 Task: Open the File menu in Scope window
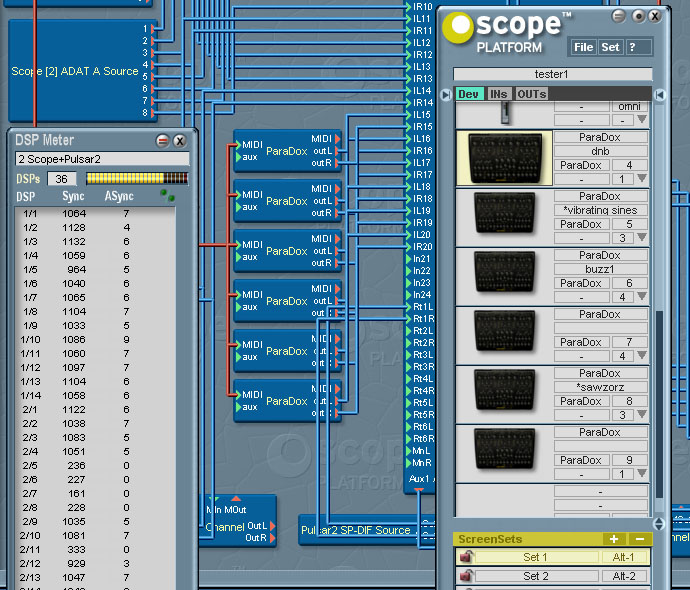click(x=583, y=47)
